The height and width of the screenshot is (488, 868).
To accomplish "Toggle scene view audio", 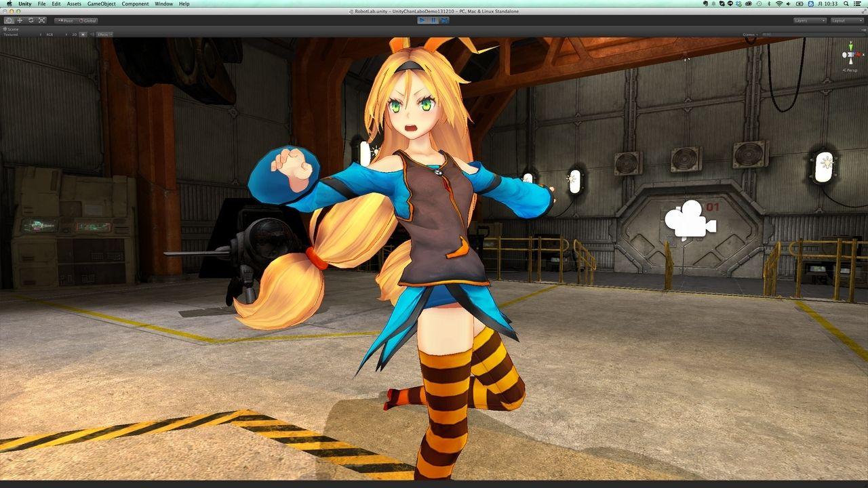I will click(92, 35).
